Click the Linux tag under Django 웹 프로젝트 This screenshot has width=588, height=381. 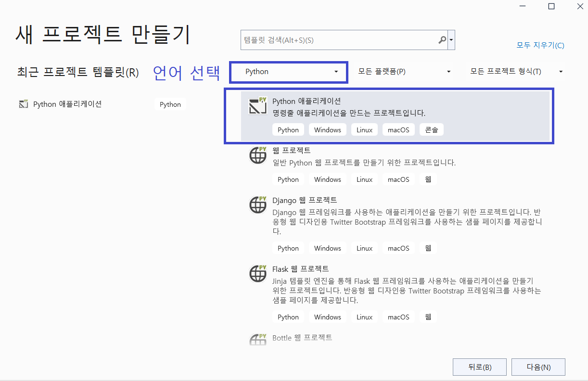coord(365,248)
